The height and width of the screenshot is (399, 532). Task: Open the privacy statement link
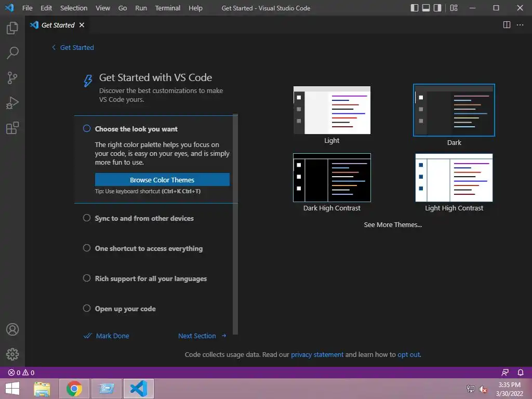click(317, 354)
